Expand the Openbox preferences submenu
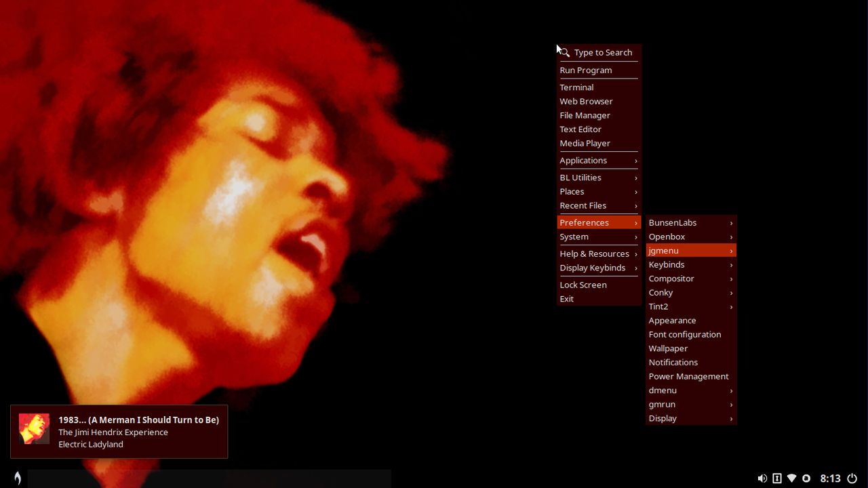The height and width of the screenshot is (488, 868). click(x=691, y=237)
